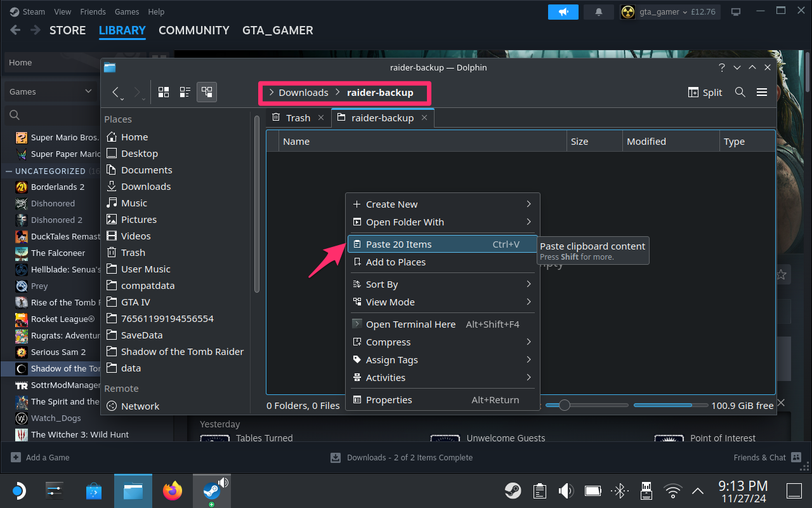The width and height of the screenshot is (812, 508).
Task: Toggle Details view mode button in toolbar
Action: coord(207,92)
